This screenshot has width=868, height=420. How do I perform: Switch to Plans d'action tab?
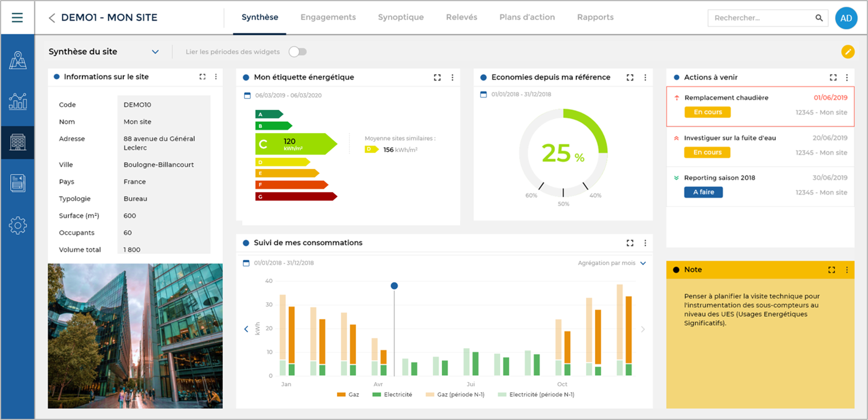[x=527, y=17]
